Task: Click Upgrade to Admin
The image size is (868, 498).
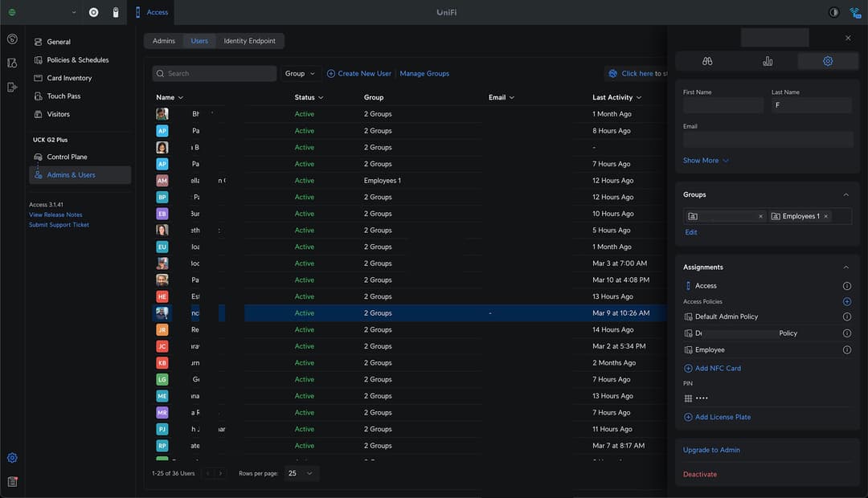Action: (x=711, y=450)
